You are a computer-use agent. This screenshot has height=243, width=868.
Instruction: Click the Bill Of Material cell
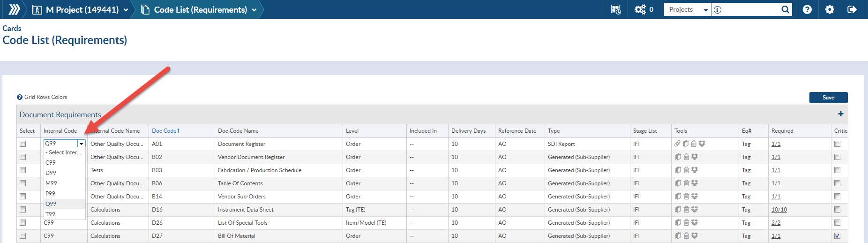pos(237,236)
